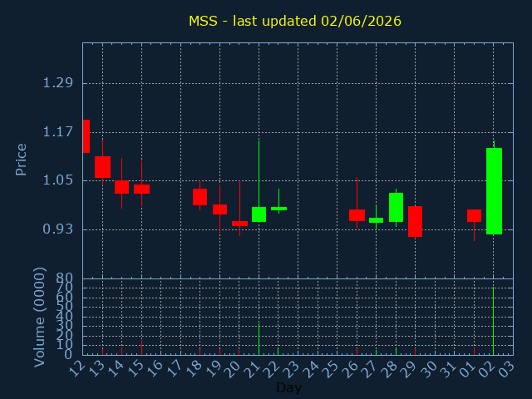The image size is (532, 399).
Task: Select the red candlestick on day 19
Action: pos(219,209)
